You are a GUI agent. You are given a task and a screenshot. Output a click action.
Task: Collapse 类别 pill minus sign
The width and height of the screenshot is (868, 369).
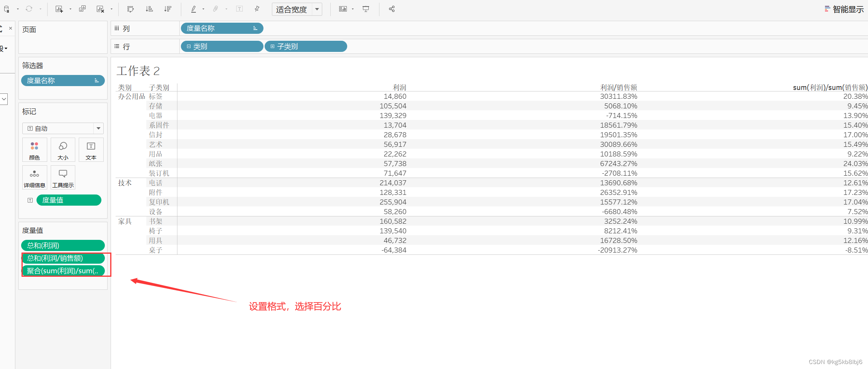click(x=189, y=47)
